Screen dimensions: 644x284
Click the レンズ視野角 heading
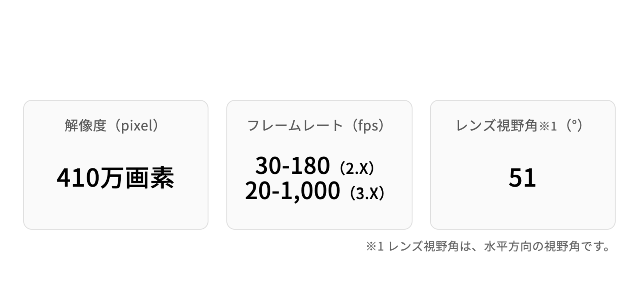click(x=497, y=126)
